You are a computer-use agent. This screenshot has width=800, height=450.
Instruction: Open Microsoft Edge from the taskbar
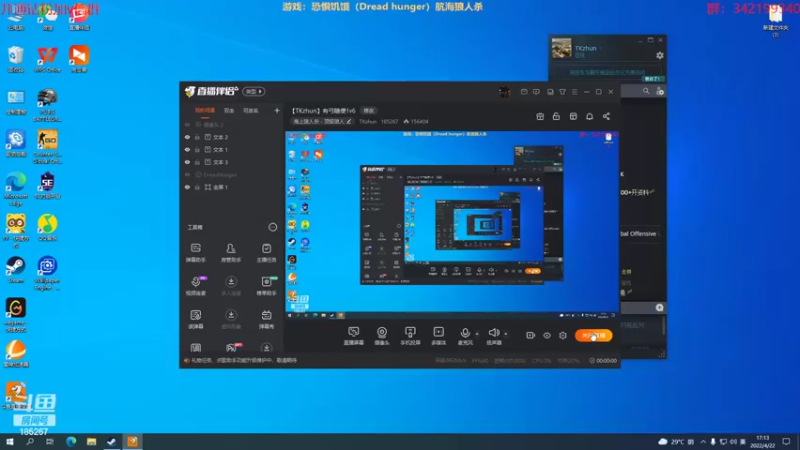coord(71,441)
